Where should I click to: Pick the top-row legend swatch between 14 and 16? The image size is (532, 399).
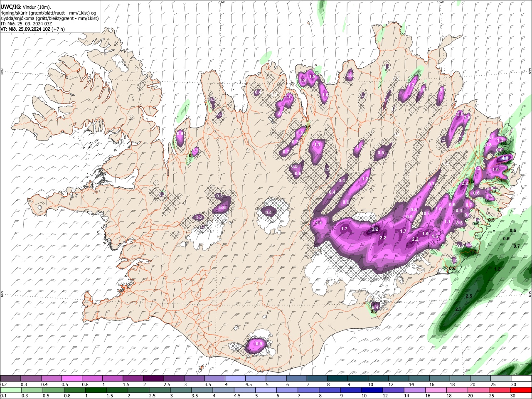[x=419, y=379]
